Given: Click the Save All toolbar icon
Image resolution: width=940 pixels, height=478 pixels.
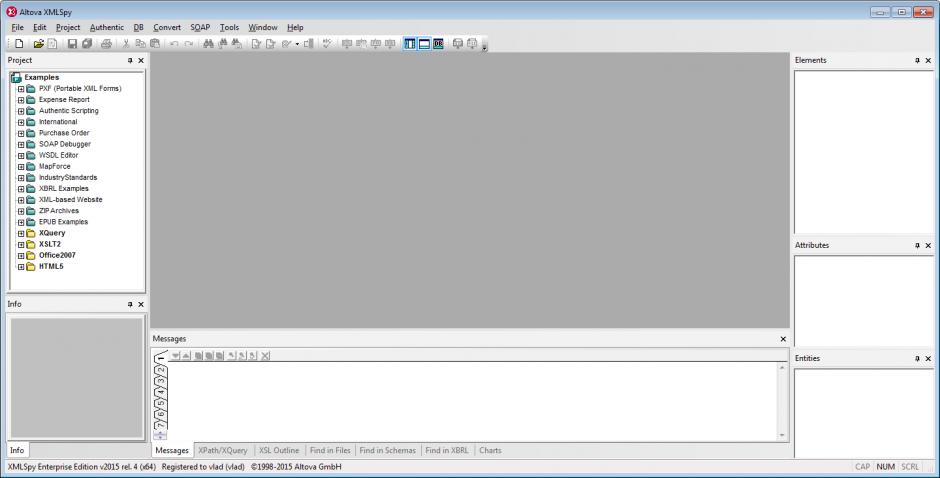Looking at the screenshot, I should coord(87,44).
